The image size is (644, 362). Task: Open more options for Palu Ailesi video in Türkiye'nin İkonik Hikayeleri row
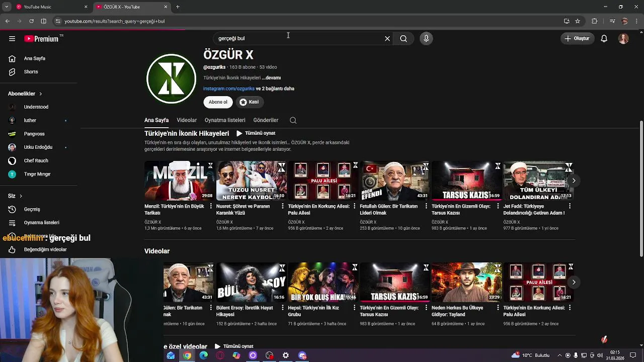click(354, 206)
